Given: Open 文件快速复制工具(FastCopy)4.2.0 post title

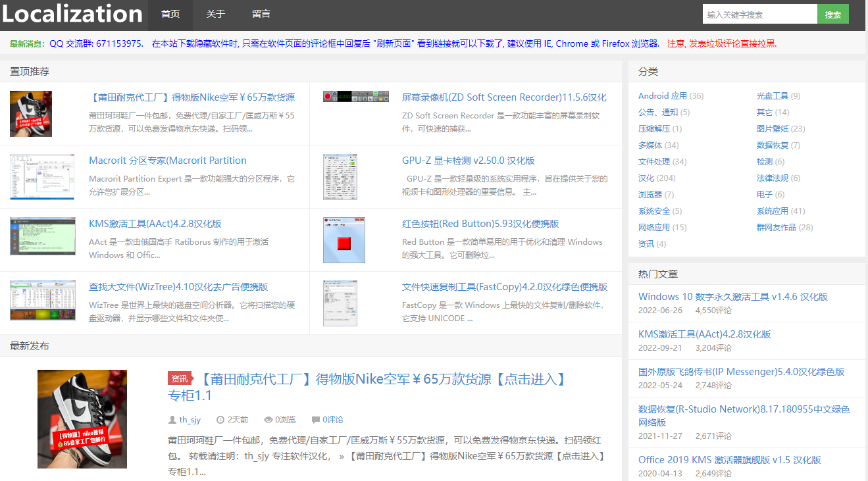Looking at the screenshot, I should [505, 287].
